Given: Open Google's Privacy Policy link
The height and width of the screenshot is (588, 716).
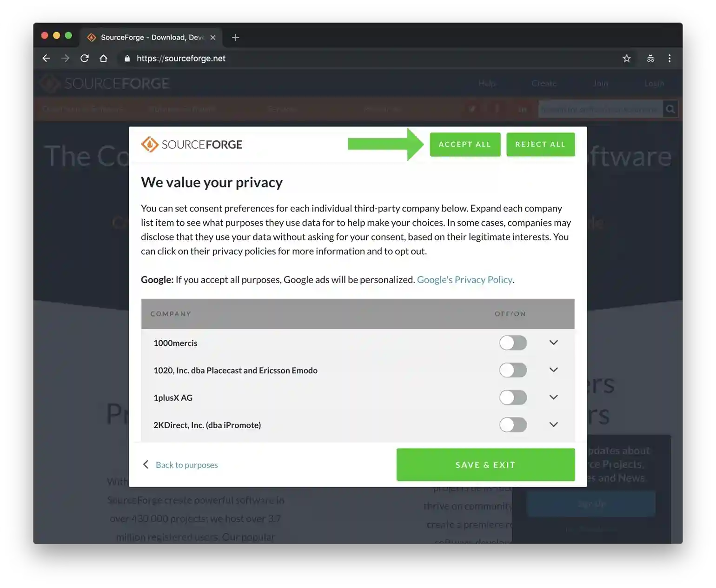Looking at the screenshot, I should pyautogui.click(x=464, y=280).
